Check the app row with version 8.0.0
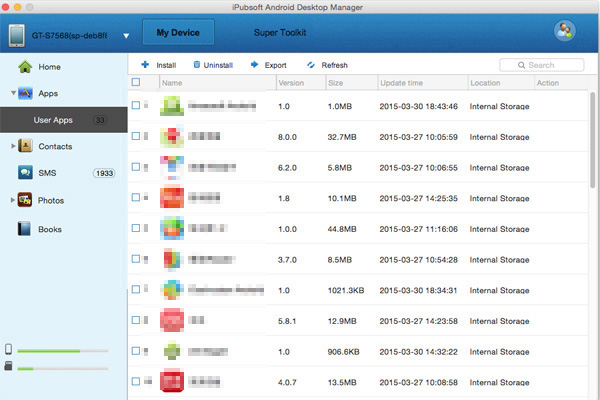Viewport: 600px width, 400px height. (136, 136)
